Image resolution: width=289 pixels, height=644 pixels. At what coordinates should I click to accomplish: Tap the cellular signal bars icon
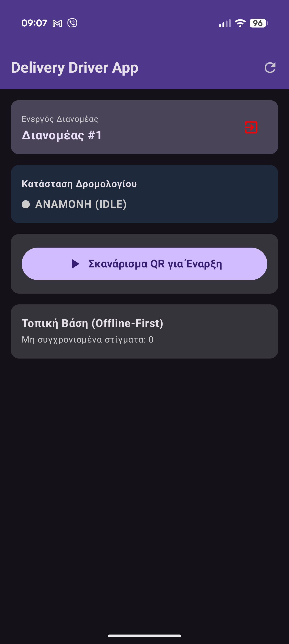tap(225, 23)
